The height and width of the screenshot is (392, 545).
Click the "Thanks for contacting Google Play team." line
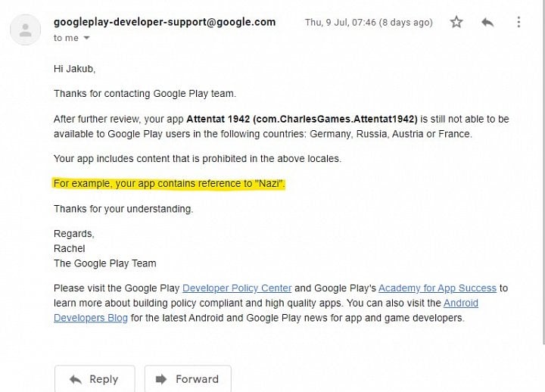[145, 94]
